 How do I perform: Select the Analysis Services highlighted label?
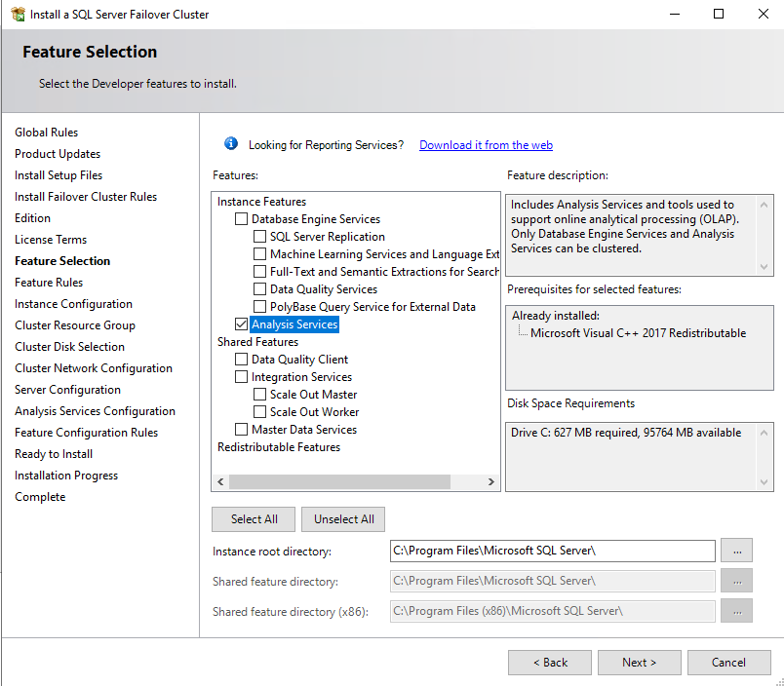coord(294,324)
